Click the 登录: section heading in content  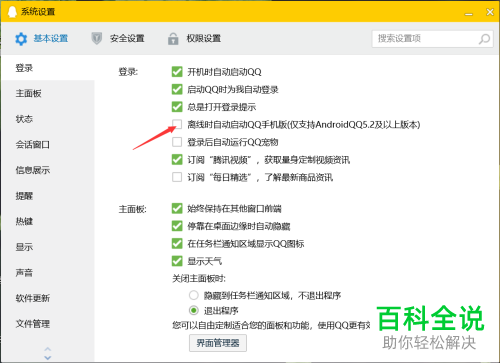[x=128, y=72]
